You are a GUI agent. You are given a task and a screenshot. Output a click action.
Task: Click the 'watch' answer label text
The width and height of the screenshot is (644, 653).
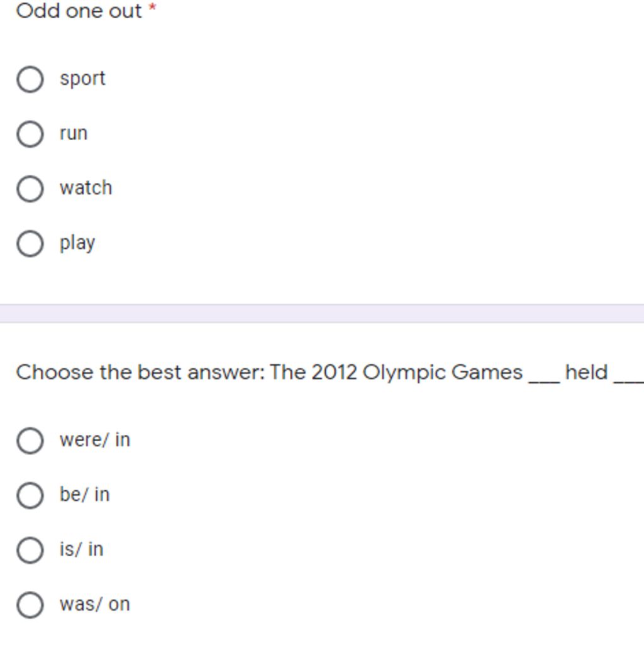(86, 188)
